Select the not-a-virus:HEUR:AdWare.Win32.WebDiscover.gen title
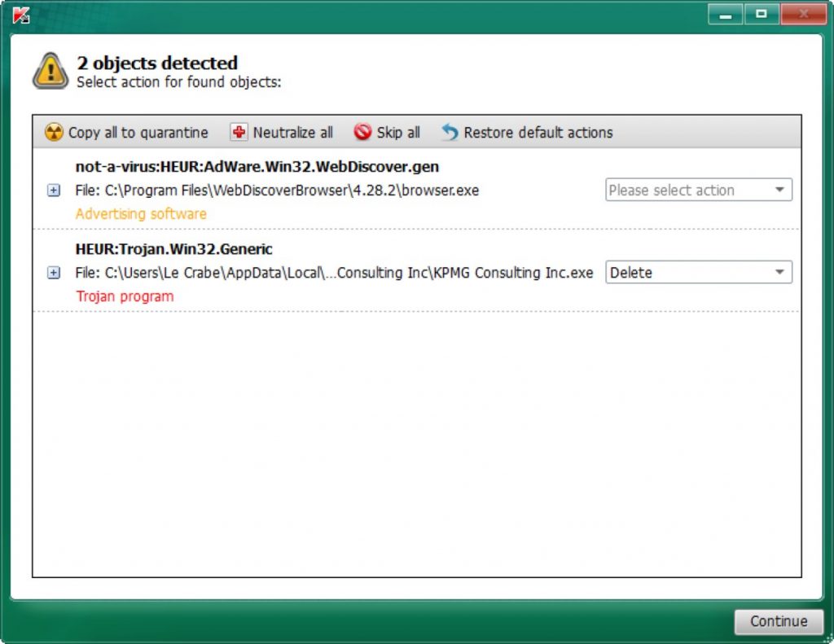Image resolution: width=834 pixels, height=644 pixels. click(257, 166)
